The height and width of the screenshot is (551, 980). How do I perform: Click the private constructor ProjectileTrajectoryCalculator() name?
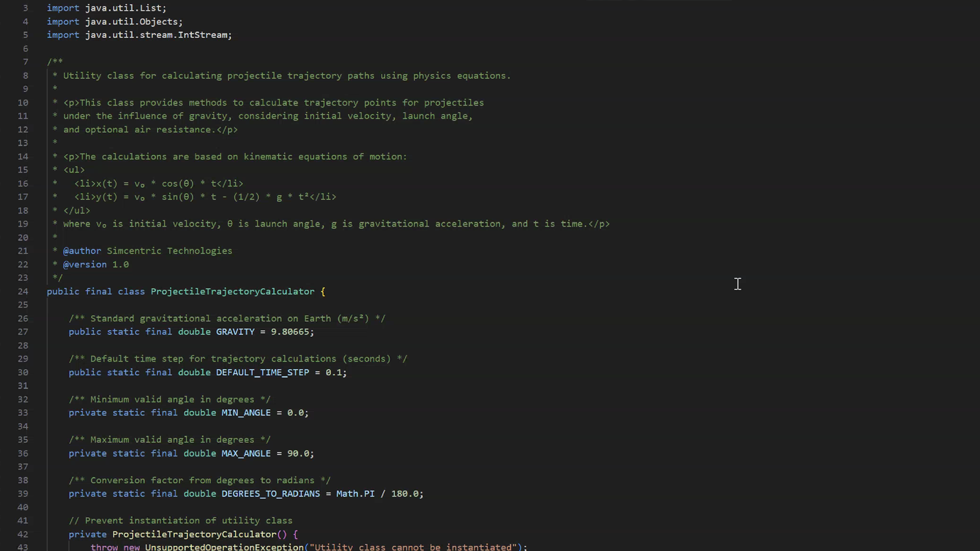pyautogui.click(x=194, y=534)
